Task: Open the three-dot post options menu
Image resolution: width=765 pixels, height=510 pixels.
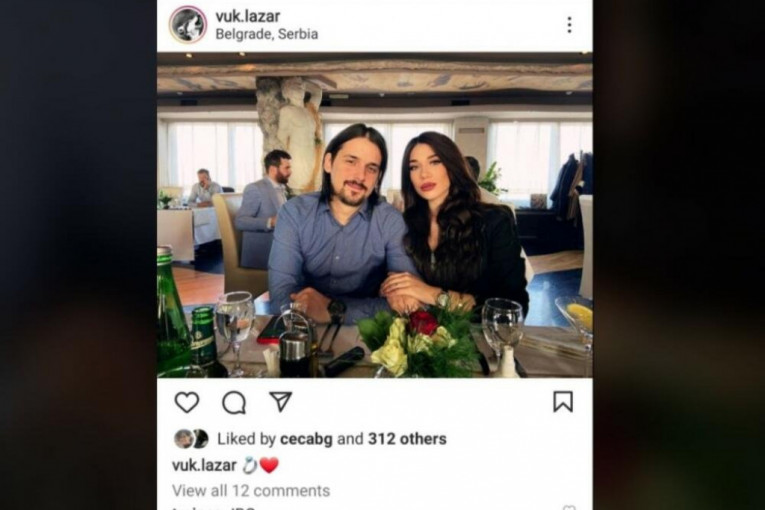Action: click(569, 25)
